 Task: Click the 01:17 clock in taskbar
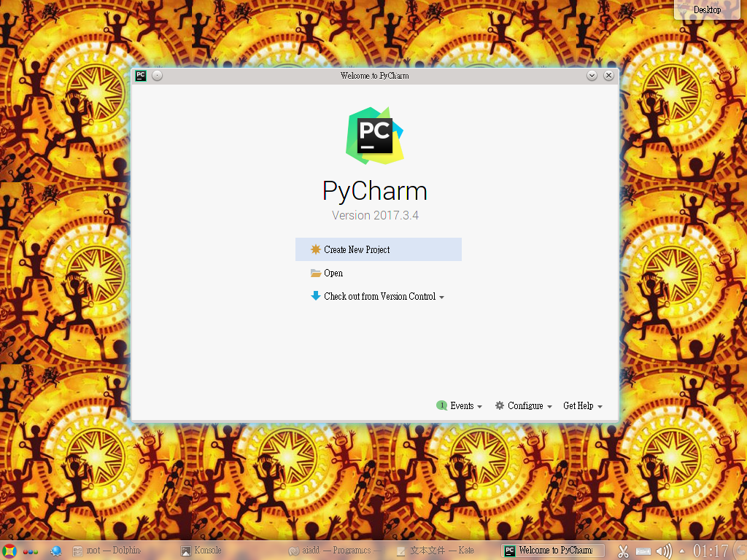[711, 551]
